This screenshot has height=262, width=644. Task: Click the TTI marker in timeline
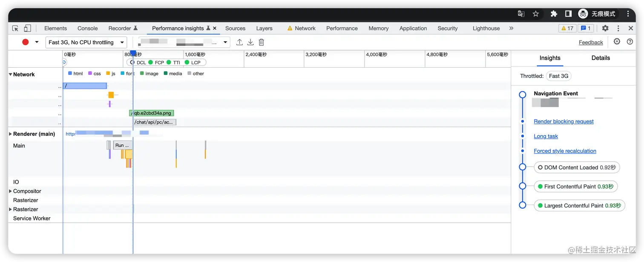(x=174, y=63)
